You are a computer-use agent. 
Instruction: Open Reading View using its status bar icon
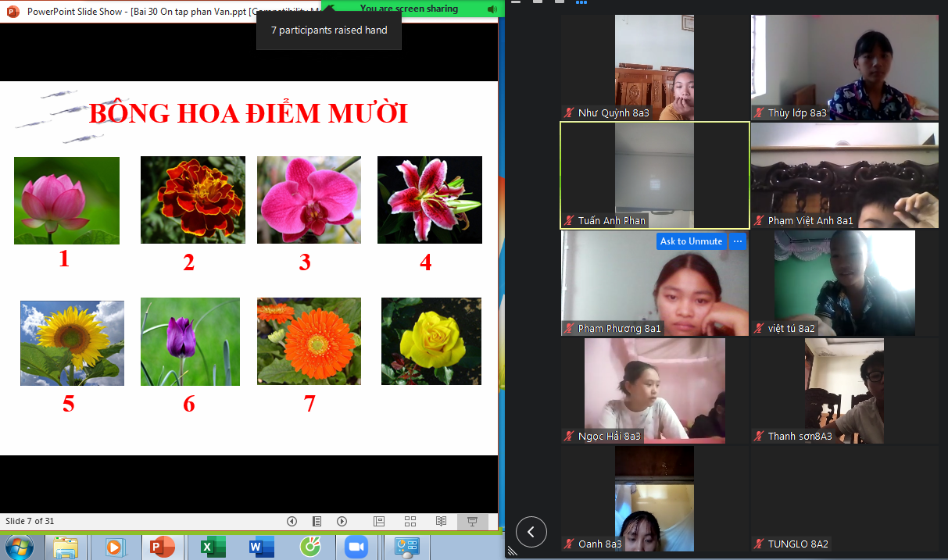(442, 521)
